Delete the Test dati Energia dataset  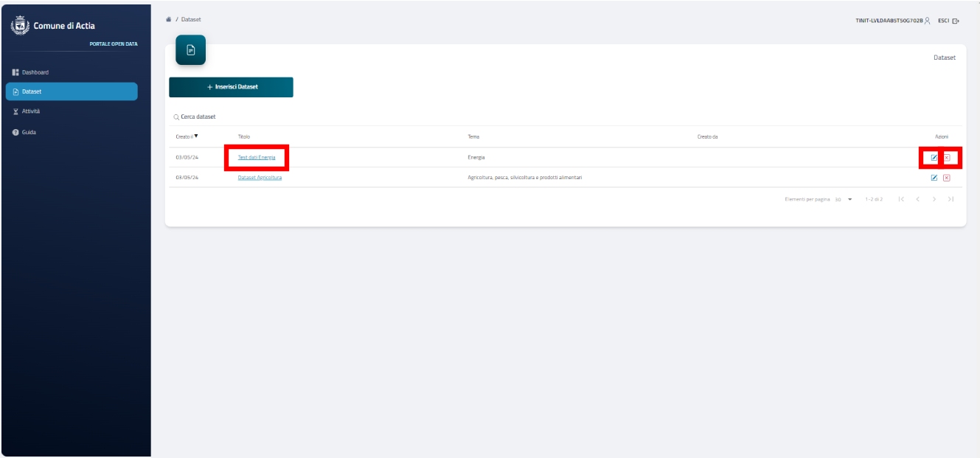[947, 158]
